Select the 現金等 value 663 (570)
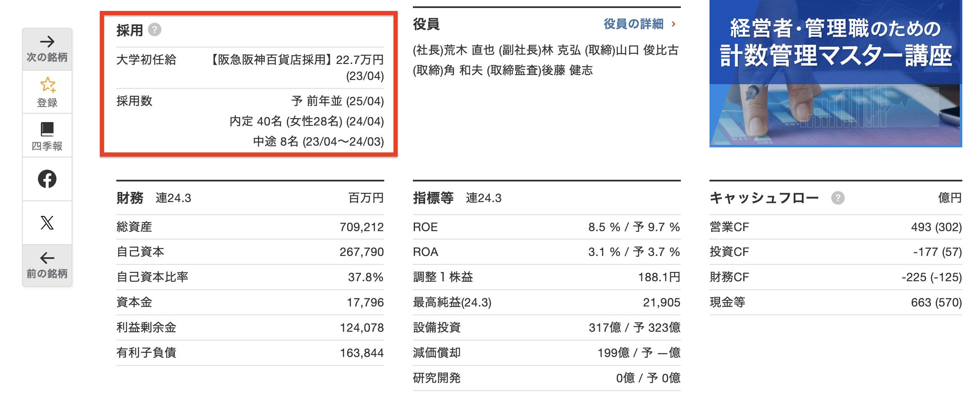This screenshot has height=405, width=980. coord(936,302)
